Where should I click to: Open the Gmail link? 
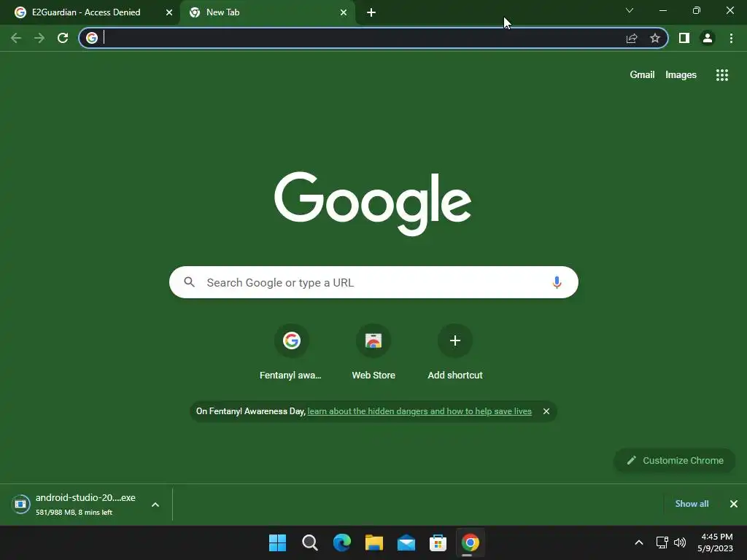click(x=642, y=75)
